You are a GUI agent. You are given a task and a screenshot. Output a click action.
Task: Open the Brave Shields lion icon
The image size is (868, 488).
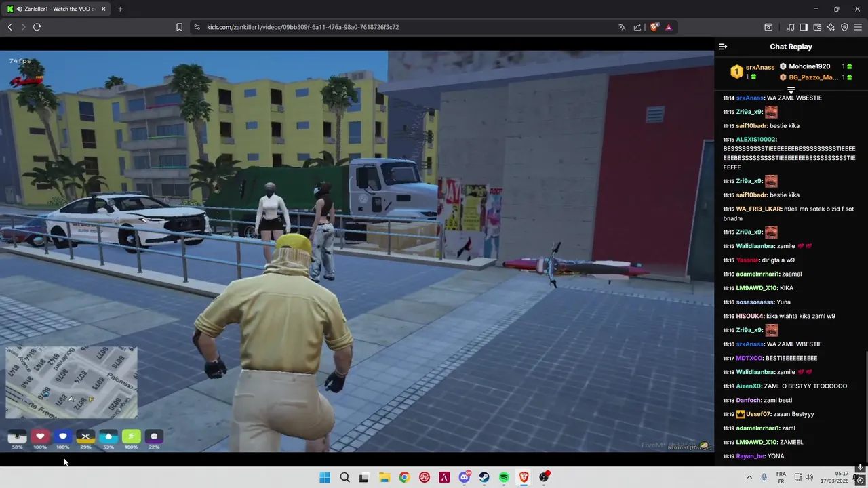pos(654,27)
